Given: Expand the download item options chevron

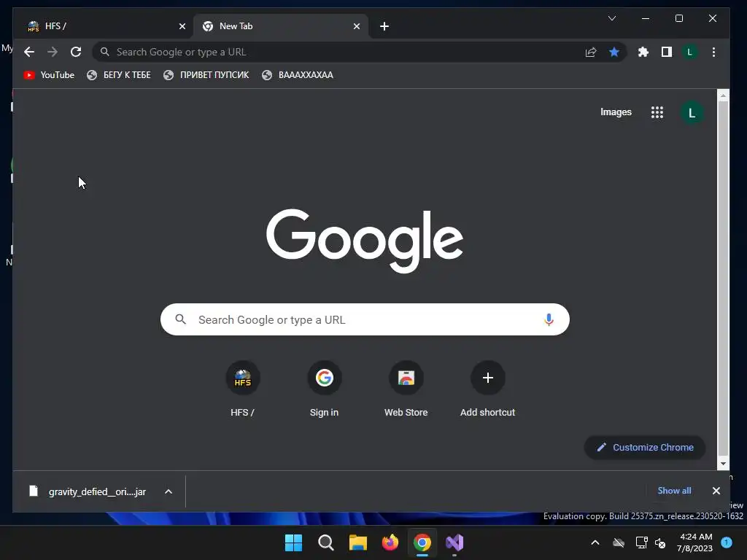Looking at the screenshot, I should (x=169, y=491).
